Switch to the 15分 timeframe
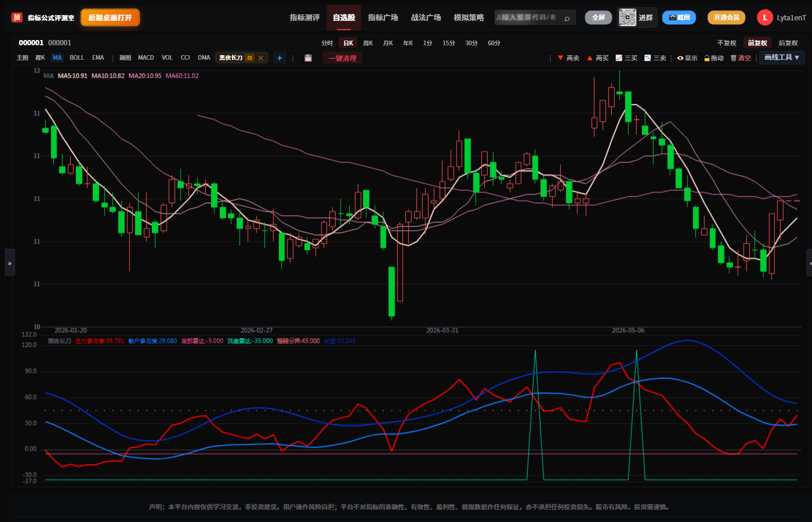The height and width of the screenshot is (522, 812). tap(449, 43)
